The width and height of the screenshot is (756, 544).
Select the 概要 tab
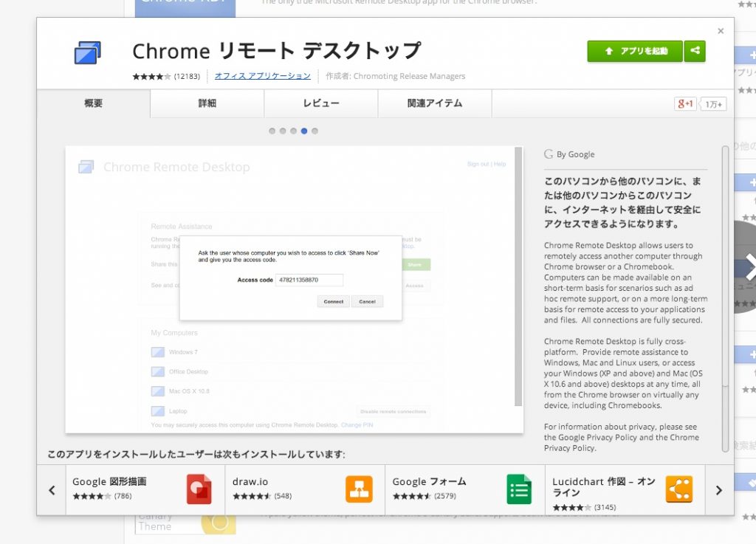click(x=94, y=103)
